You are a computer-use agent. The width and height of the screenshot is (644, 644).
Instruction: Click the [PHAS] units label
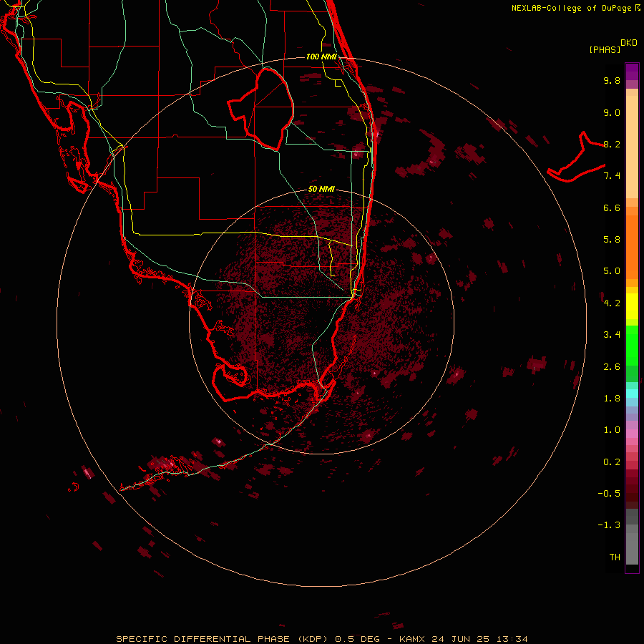tap(605, 49)
